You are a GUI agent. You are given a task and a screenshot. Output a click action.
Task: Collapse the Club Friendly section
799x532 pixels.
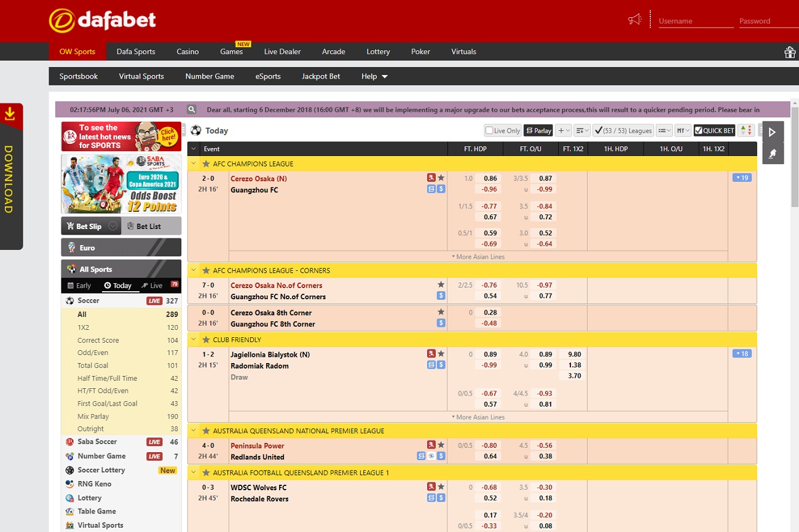194,340
